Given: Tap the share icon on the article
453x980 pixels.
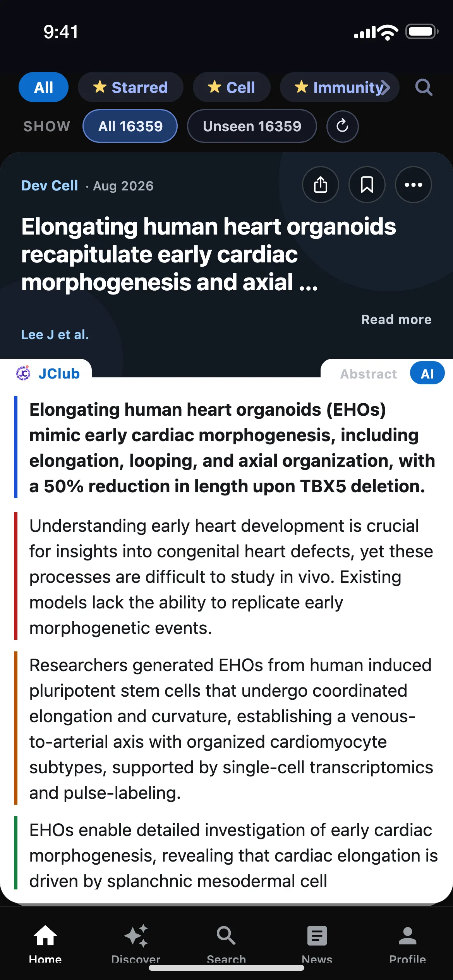Looking at the screenshot, I should coord(320,185).
